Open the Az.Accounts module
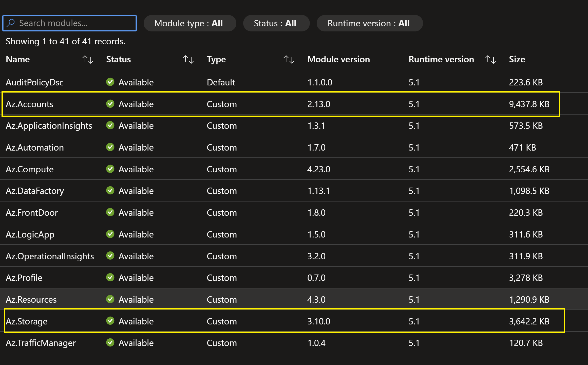Image resolution: width=588 pixels, height=365 pixels. (x=29, y=104)
